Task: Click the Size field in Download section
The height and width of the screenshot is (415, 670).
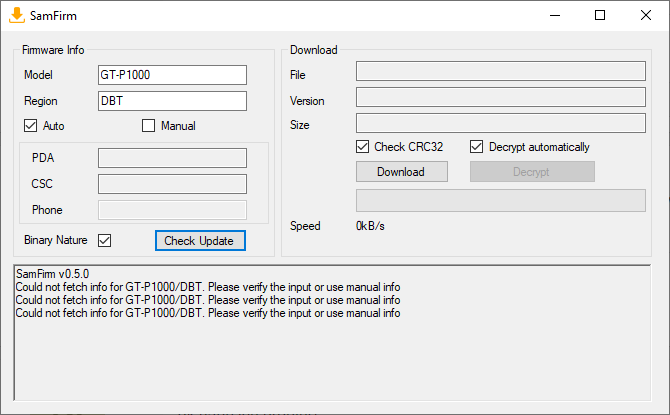Action: 501,123
